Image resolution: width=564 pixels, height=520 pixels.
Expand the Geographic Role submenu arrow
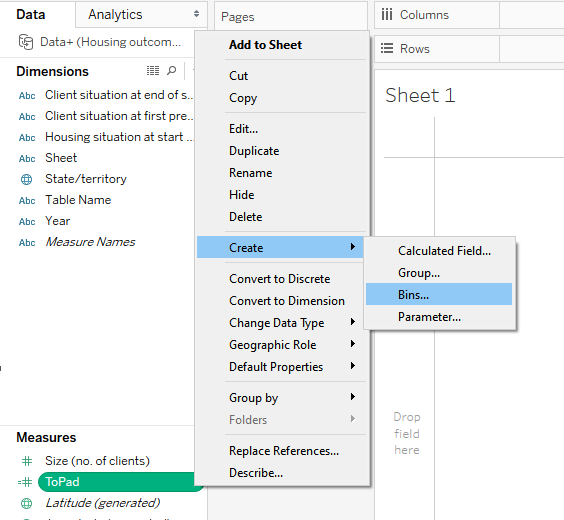(x=353, y=344)
